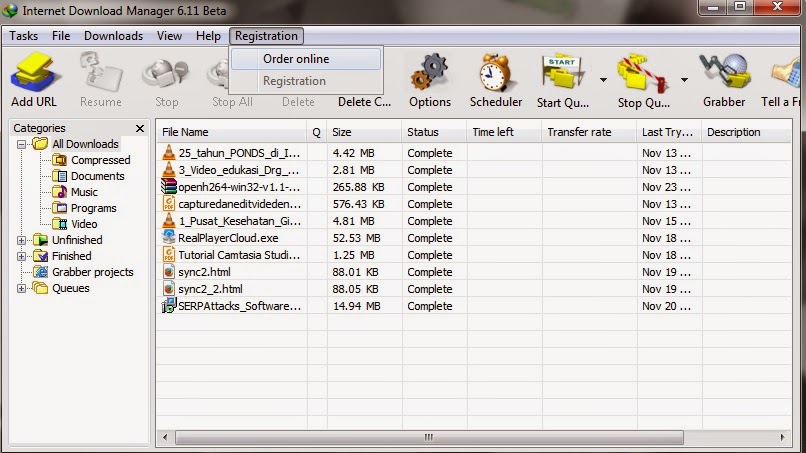Select Grabber projects item
This screenshot has height=453, width=806.
point(93,271)
